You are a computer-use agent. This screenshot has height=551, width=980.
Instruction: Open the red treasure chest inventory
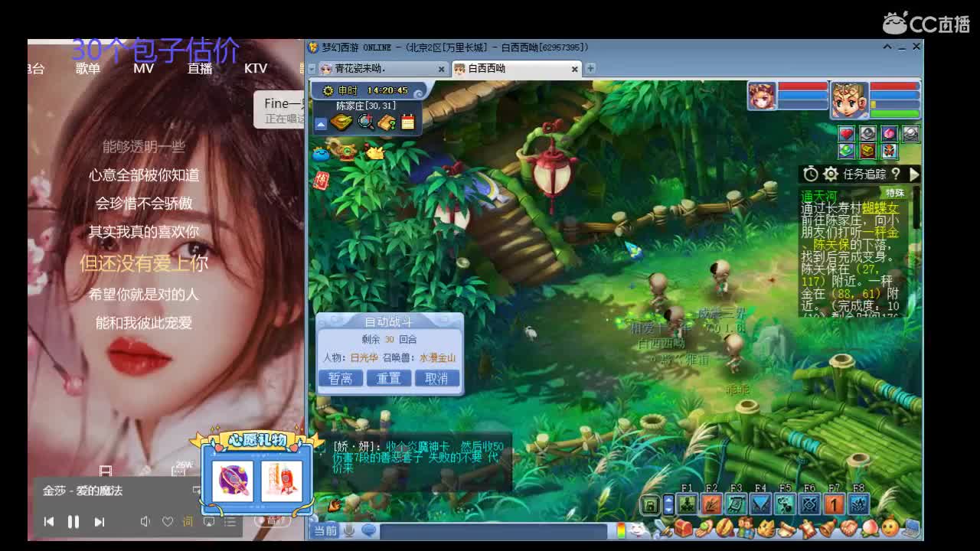(684, 528)
